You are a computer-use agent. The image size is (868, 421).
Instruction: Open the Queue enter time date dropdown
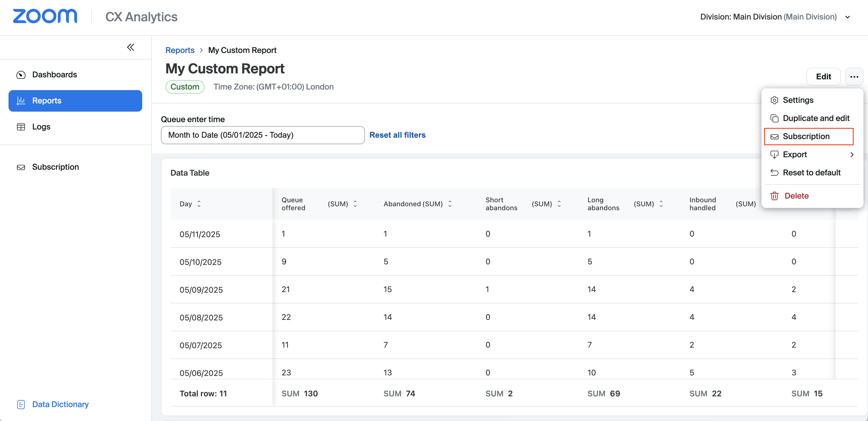click(x=263, y=135)
